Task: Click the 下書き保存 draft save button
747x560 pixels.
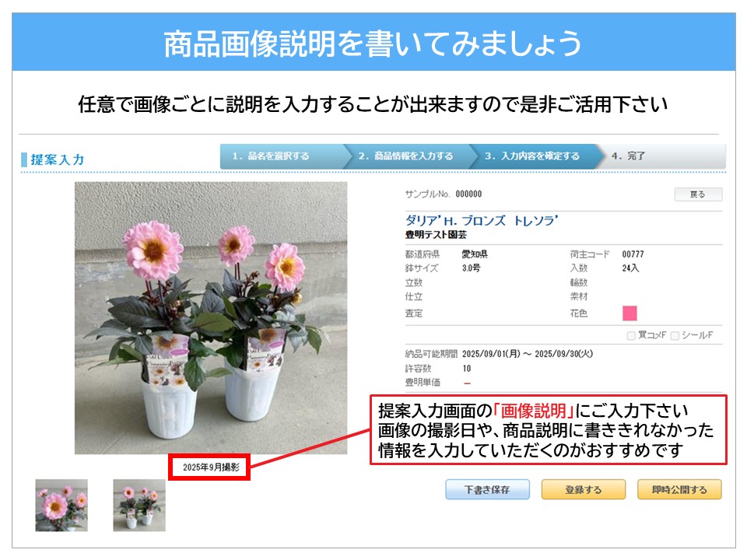Action: pyautogui.click(x=487, y=489)
